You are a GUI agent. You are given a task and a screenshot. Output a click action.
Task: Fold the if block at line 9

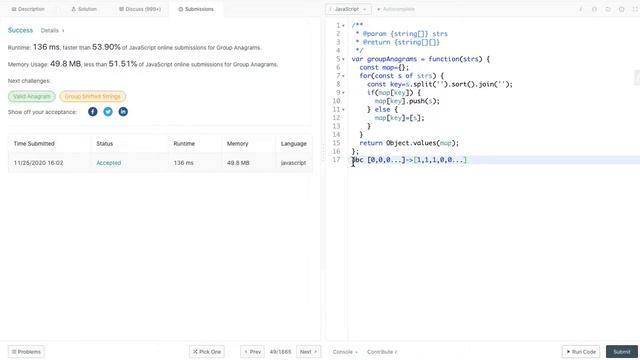[343, 93]
